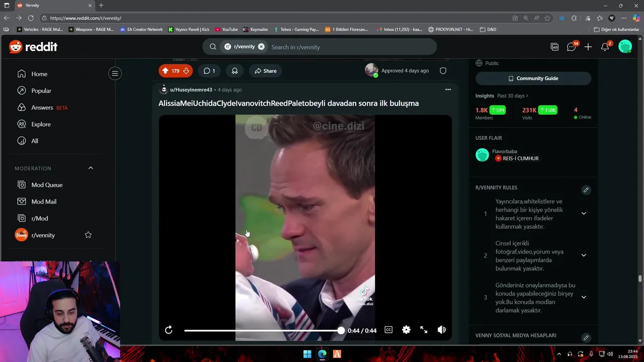Collapse the left navigation sidebar
The height and width of the screenshot is (362, 644).
[x=115, y=74]
